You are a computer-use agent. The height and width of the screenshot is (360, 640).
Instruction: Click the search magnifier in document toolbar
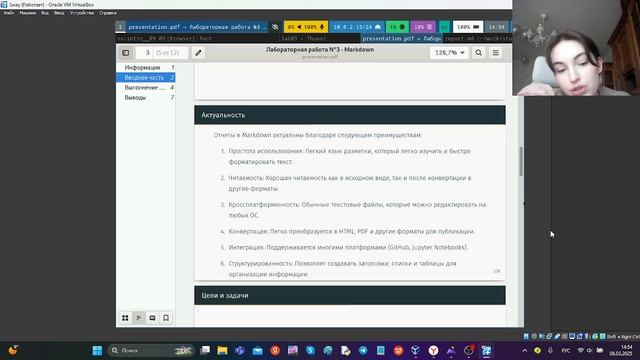coord(478,53)
